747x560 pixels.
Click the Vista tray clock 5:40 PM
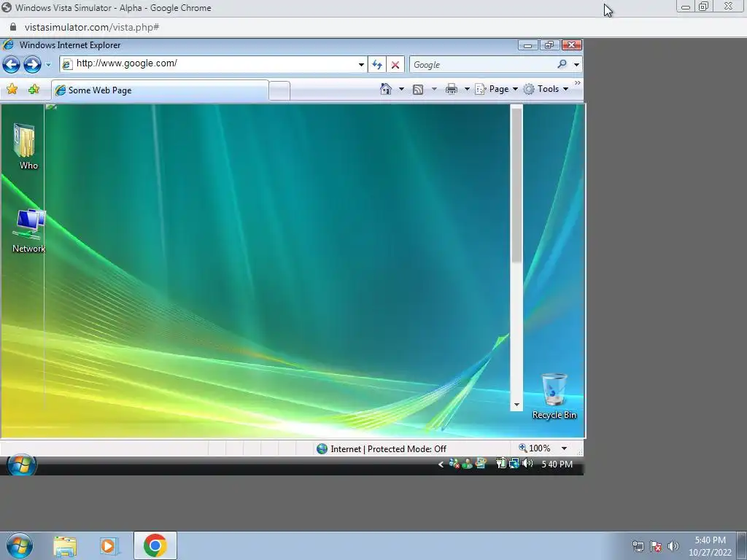(557, 464)
